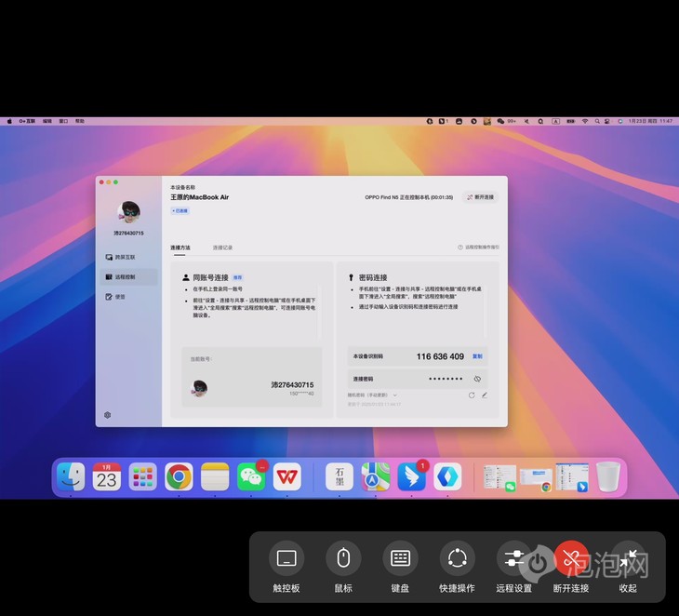Open Spotlight search in the menu bar
The width and height of the screenshot is (679, 616).
[597, 121]
